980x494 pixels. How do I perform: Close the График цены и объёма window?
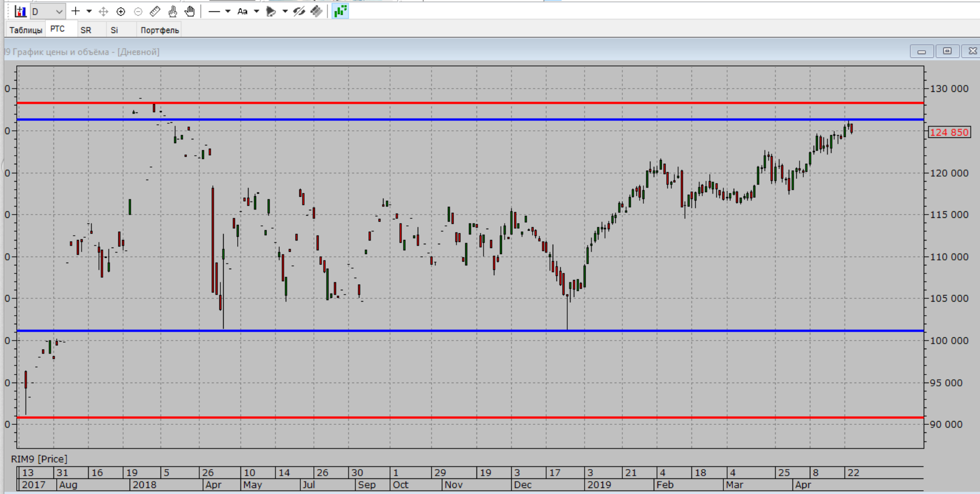pos(972,51)
